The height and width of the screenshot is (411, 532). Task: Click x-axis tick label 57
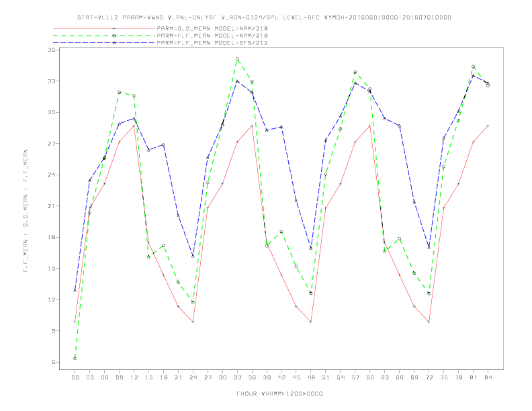pos(355,377)
